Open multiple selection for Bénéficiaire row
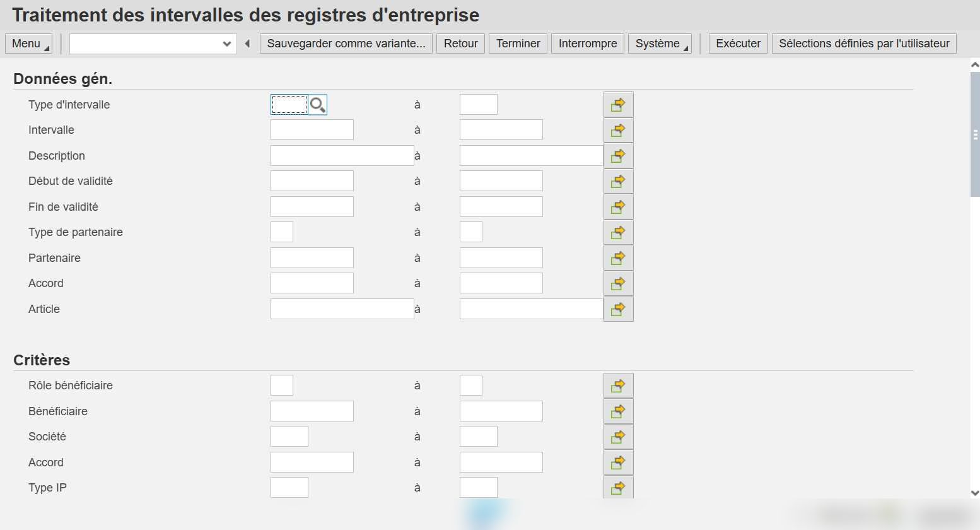 (x=618, y=411)
